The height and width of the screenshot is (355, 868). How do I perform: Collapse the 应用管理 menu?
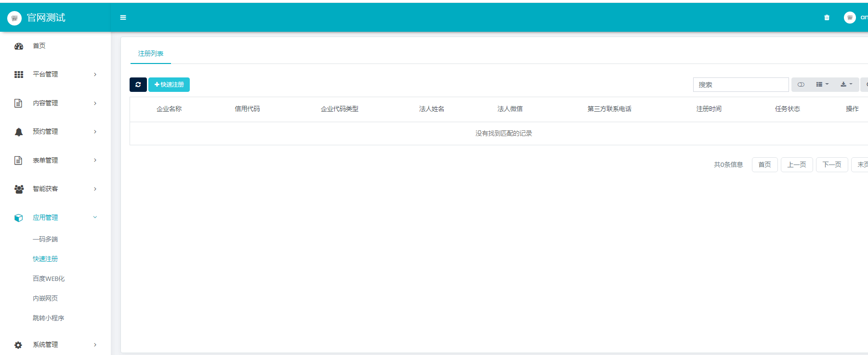95,217
